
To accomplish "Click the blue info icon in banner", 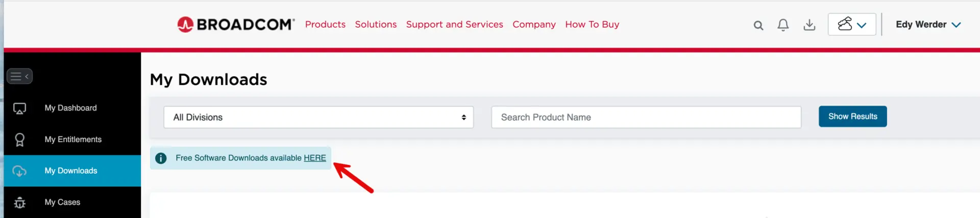I will tap(161, 158).
